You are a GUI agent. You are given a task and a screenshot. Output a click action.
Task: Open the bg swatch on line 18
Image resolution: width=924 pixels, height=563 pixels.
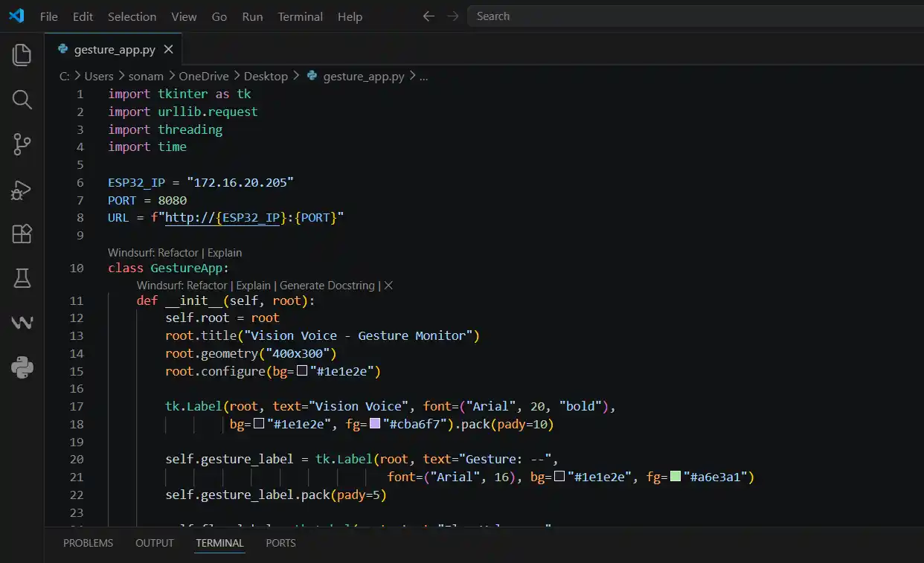tap(259, 424)
